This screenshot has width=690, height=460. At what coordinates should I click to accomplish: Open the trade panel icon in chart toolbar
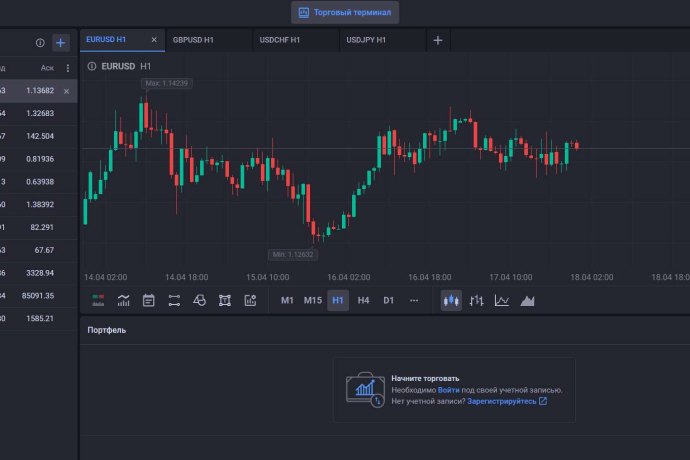point(98,301)
